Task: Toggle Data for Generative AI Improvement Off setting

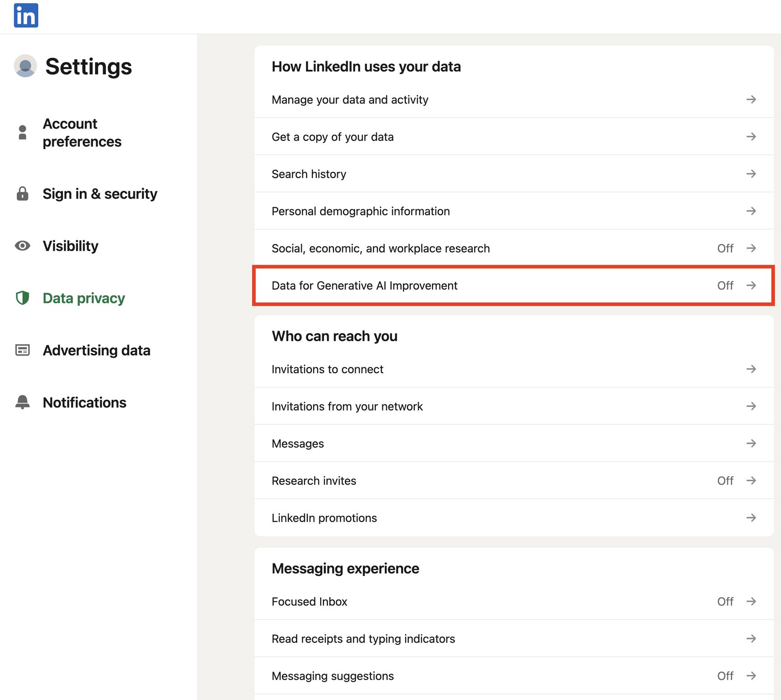Action: (x=725, y=286)
